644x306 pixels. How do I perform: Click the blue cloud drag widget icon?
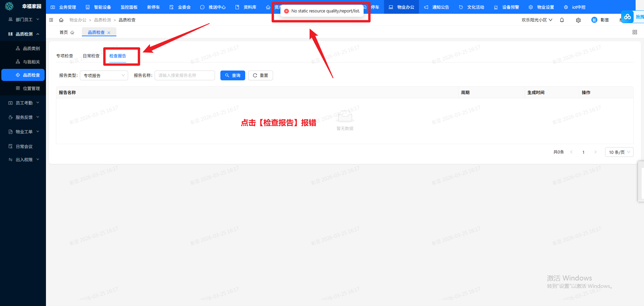pos(627,17)
